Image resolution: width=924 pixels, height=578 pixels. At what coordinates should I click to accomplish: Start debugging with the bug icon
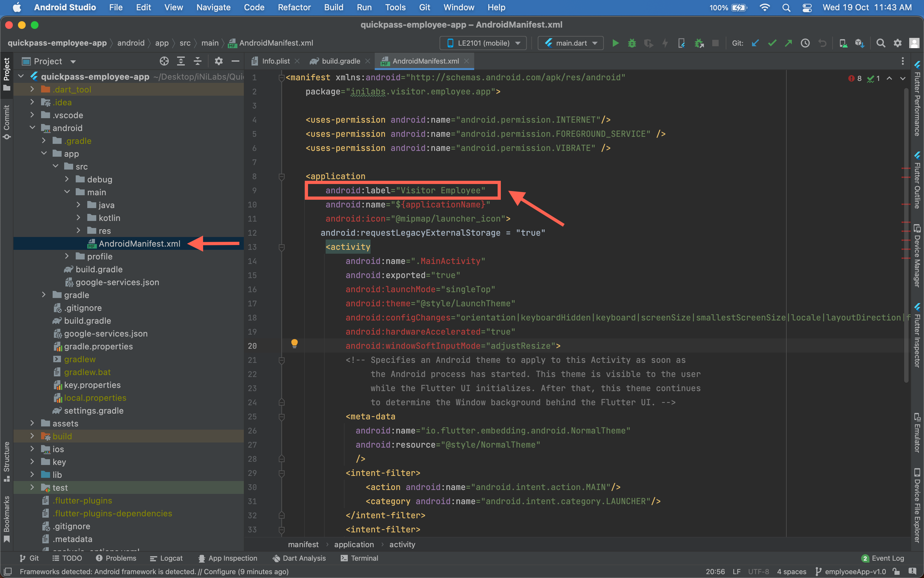632,43
